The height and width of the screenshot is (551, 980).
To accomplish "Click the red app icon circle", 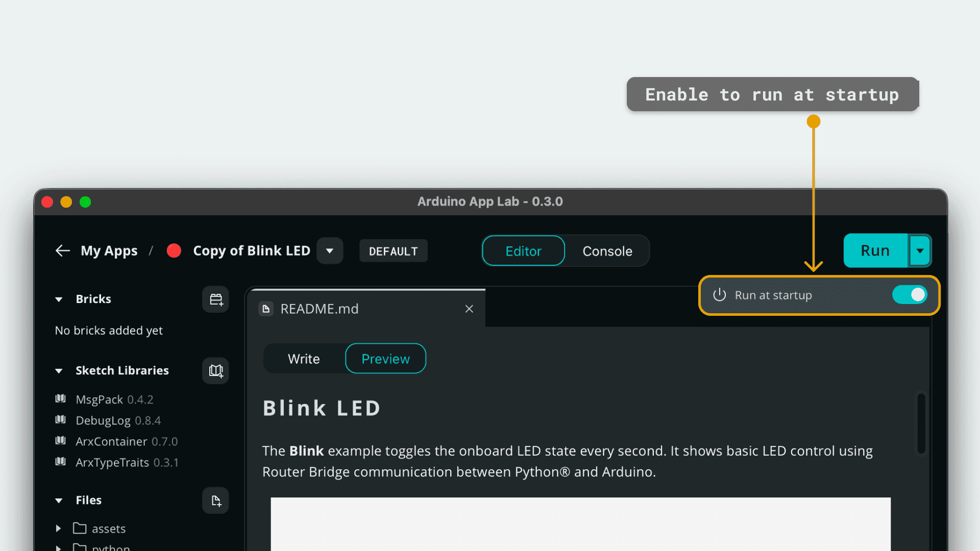I will [174, 251].
